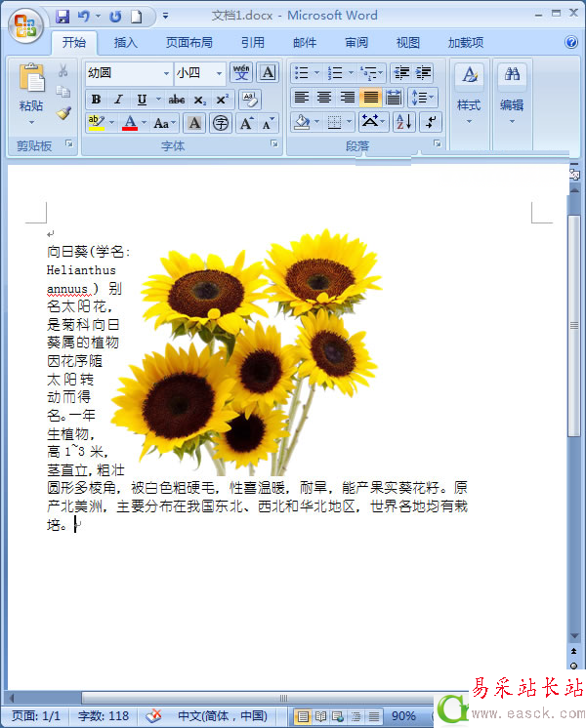This screenshot has width=586, height=728.
Task: Toggle bold formatting
Action: (x=96, y=100)
